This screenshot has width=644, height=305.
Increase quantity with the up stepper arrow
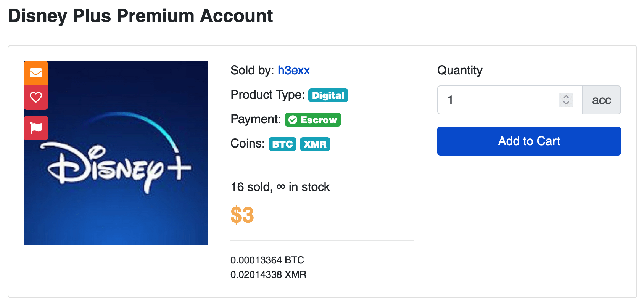pos(566,97)
